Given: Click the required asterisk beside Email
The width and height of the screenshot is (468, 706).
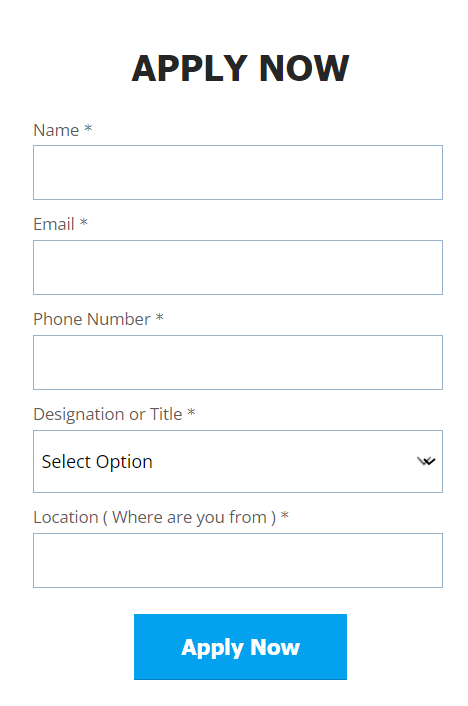Looking at the screenshot, I should 84,223.
